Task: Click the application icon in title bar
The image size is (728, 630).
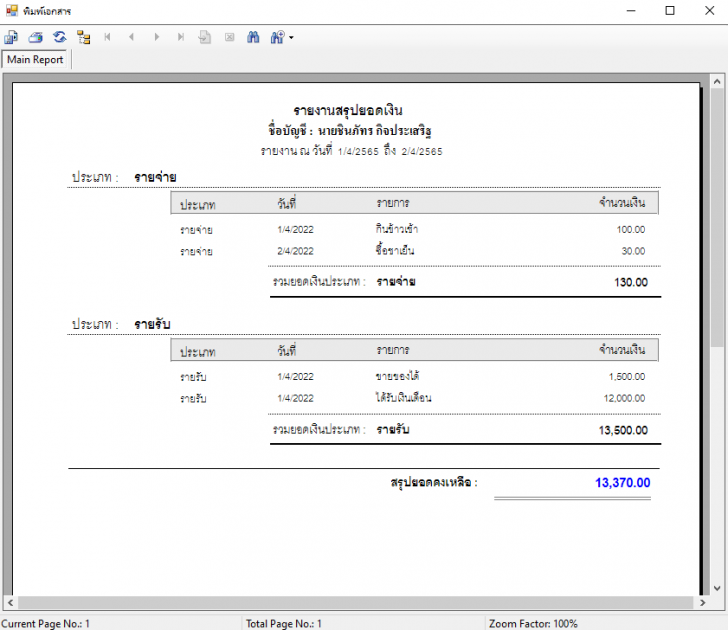Action: click(x=11, y=11)
